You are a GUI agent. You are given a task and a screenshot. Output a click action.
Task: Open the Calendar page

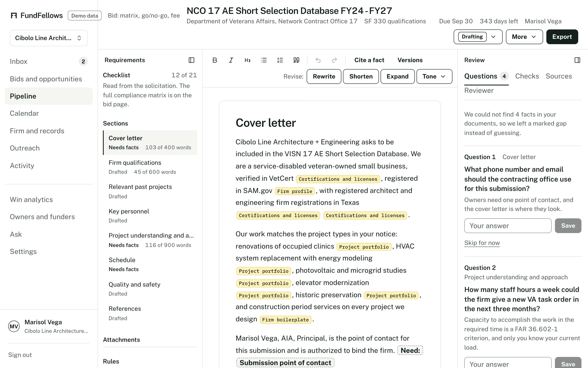(x=49, y=113)
